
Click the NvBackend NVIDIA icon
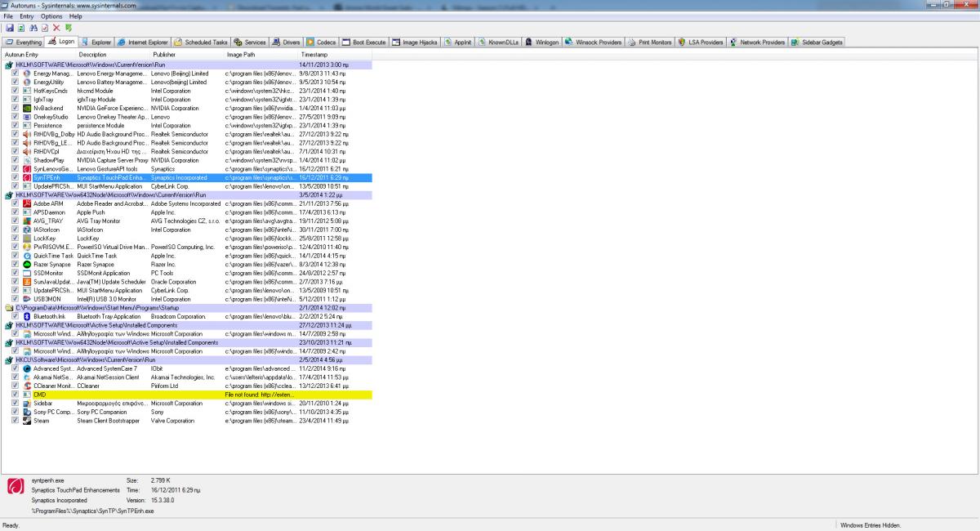[x=27, y=108]
